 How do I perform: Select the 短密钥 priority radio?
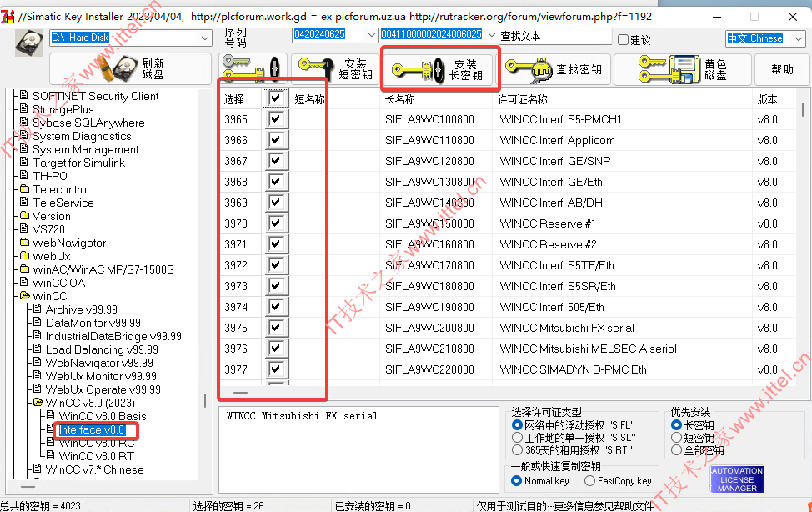tap(676, 438)
